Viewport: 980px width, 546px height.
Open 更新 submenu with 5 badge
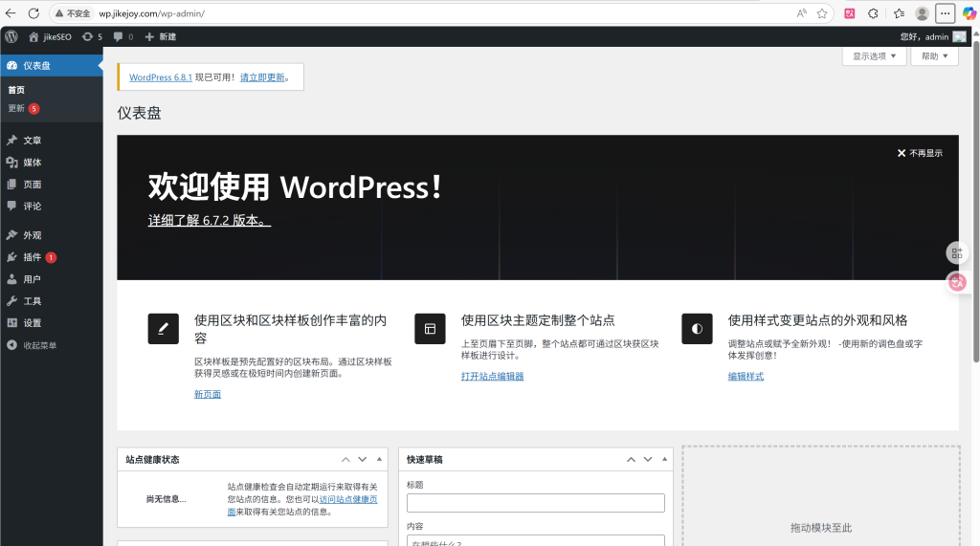(24, 109)
